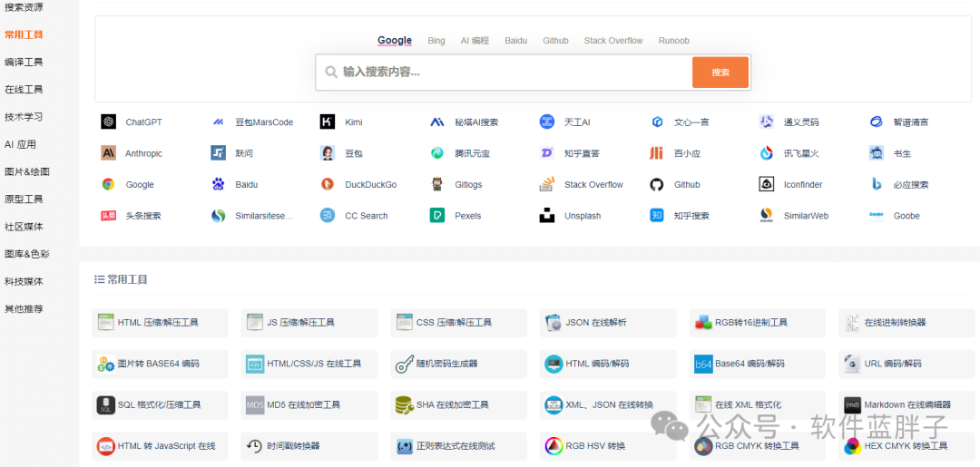Open the 头条搜索 red icon
This screenshot has height=467, width=980.
[108, 216]
